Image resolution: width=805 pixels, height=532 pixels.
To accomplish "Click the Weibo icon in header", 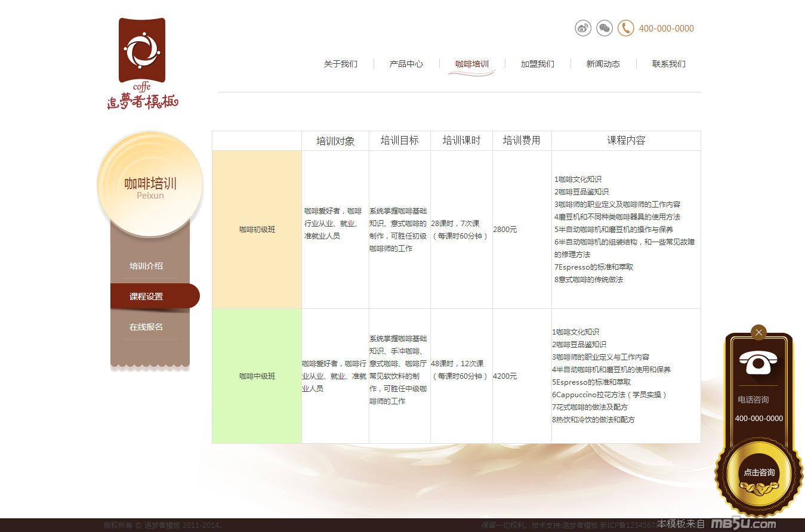I will pyautogui.click(x=583, y=28).
